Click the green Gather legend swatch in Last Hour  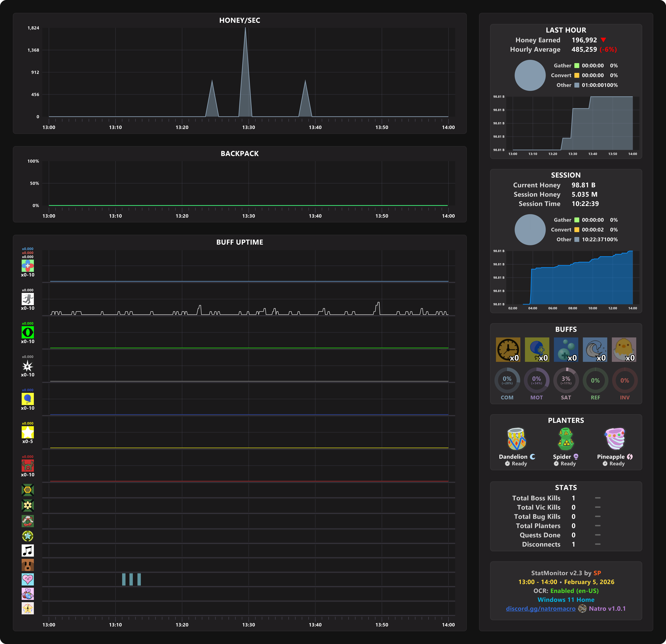coord(577,66)
